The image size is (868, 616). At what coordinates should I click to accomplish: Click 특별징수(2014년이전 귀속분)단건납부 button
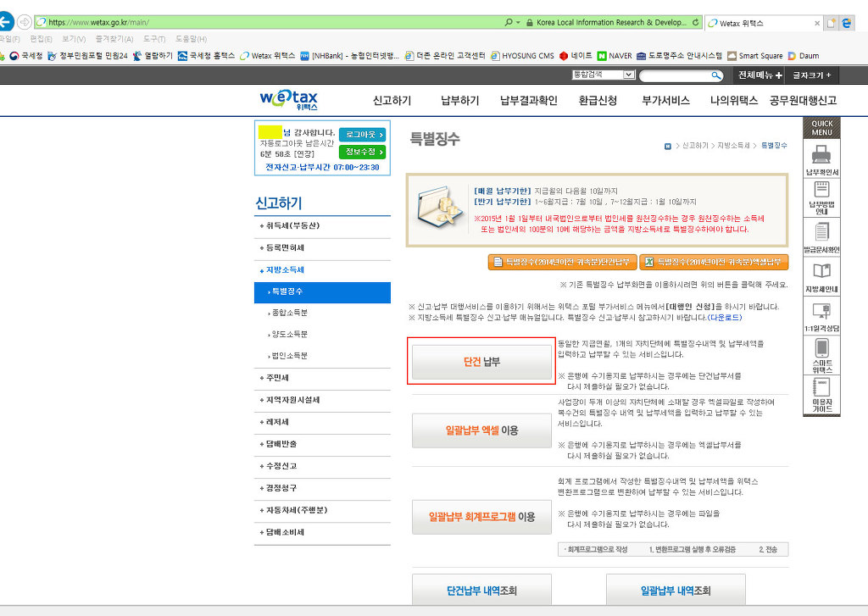pyautogui.click(x=562, y=262)
